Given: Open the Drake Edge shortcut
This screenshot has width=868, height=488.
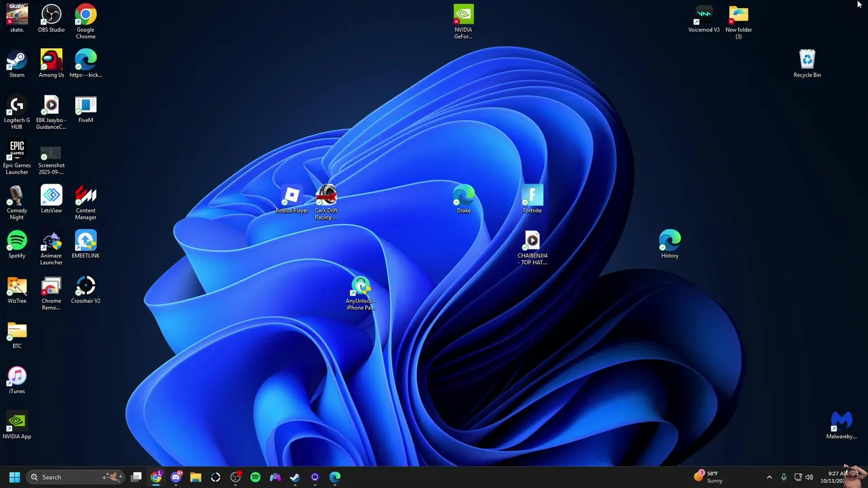Looking at the screenshot, I should pyautogui.click(x=463, y=200).
